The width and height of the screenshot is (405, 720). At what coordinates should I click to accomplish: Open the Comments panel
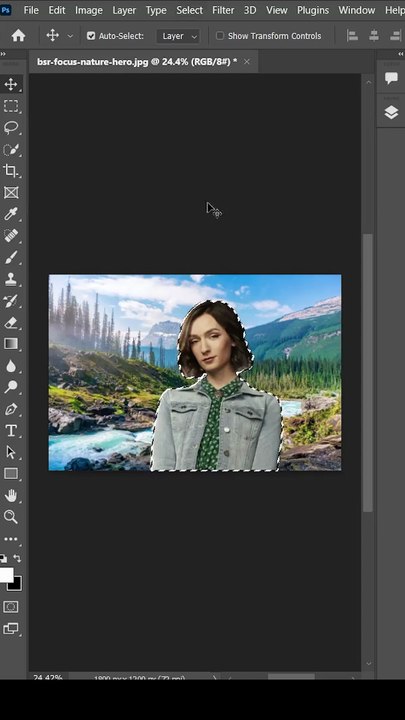391,79
